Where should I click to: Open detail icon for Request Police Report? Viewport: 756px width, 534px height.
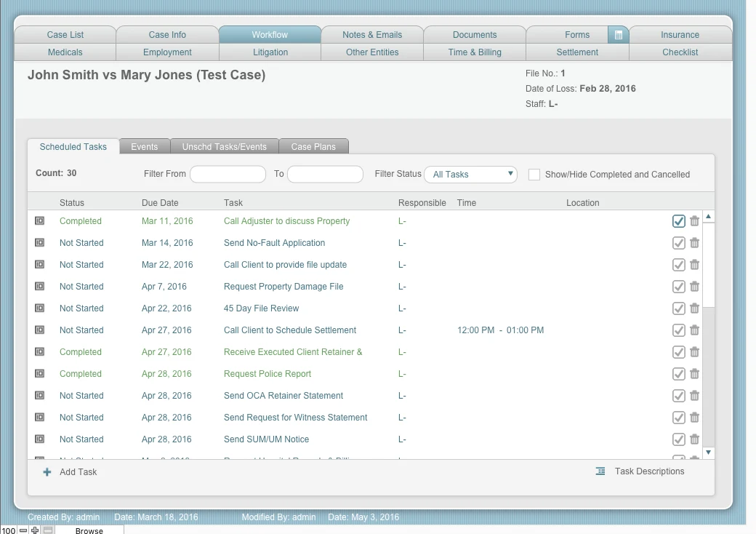(x=39, y=373)
